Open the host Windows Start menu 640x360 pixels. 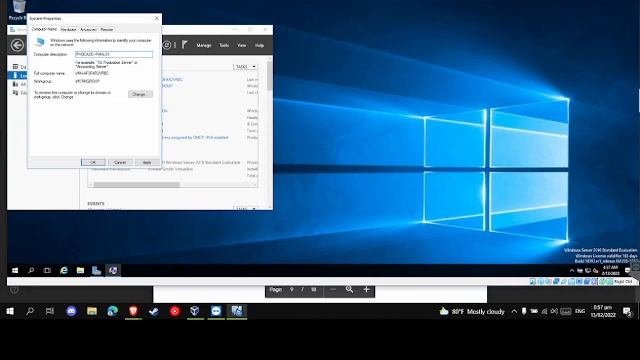(10, 311)
